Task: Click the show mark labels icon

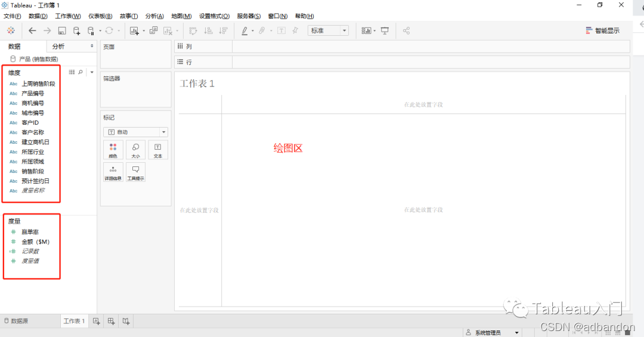Action: (281, 30)
